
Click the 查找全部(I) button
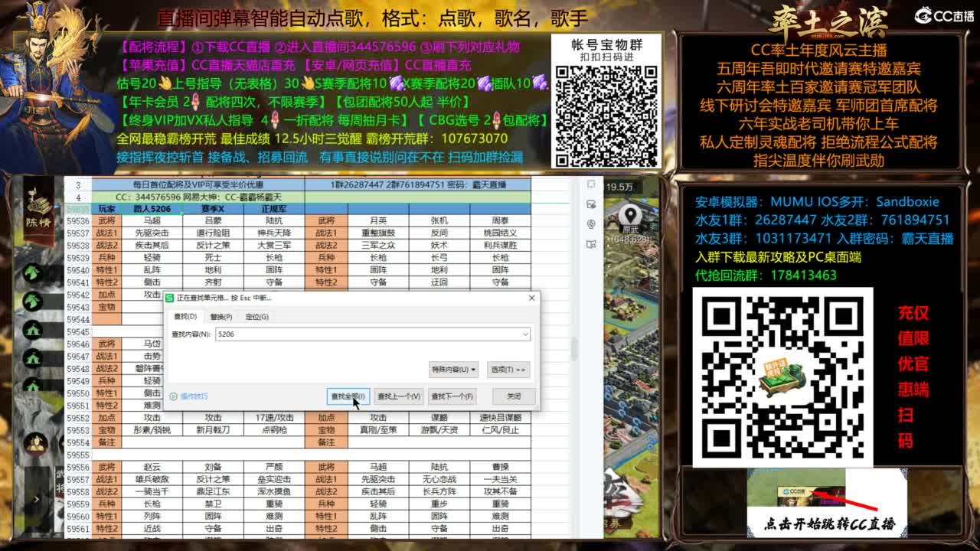pos(348,396)
